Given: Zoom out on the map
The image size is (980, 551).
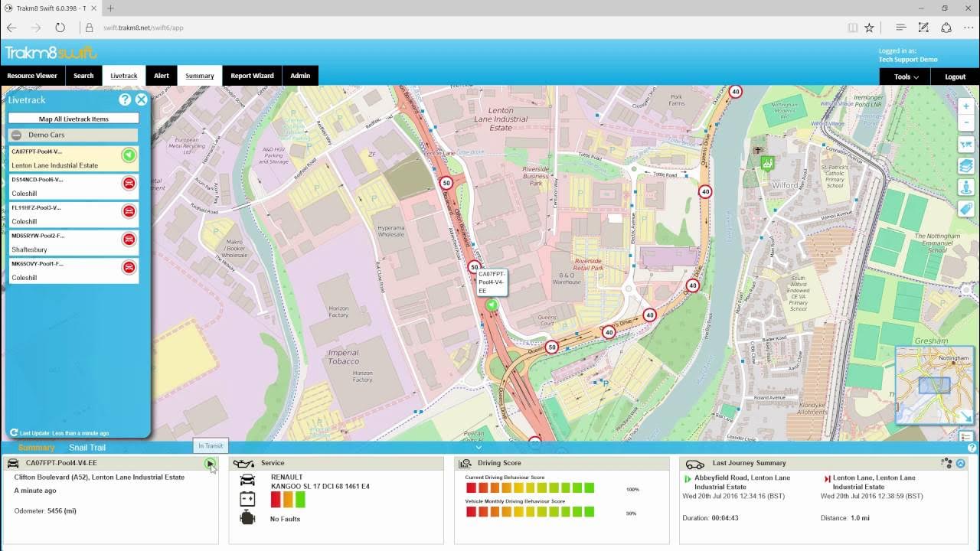Looking at the screenshot, I should pos(966,122).
